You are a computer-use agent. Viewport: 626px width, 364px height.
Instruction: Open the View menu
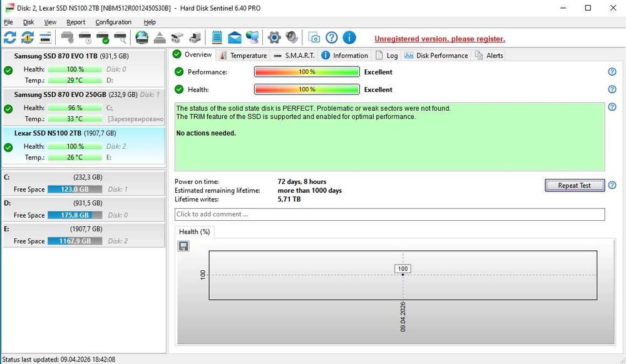[x=50, y=23]
